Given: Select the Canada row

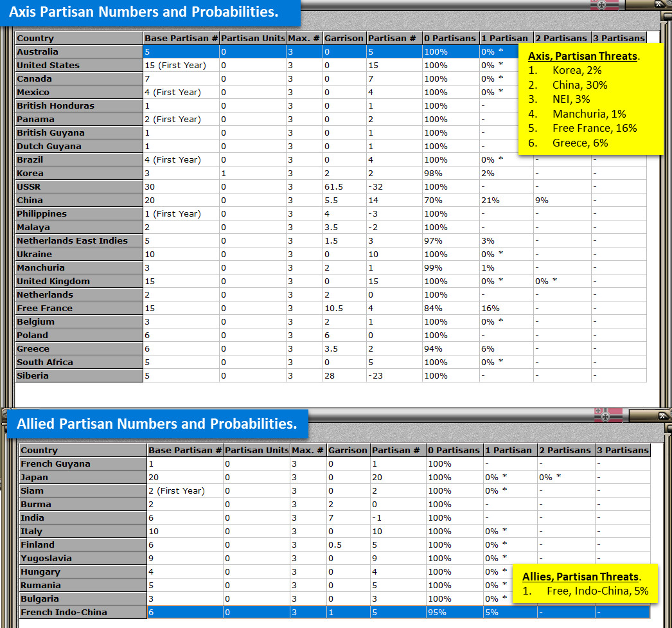Looking at the screenshot, I should click(331, 79).
